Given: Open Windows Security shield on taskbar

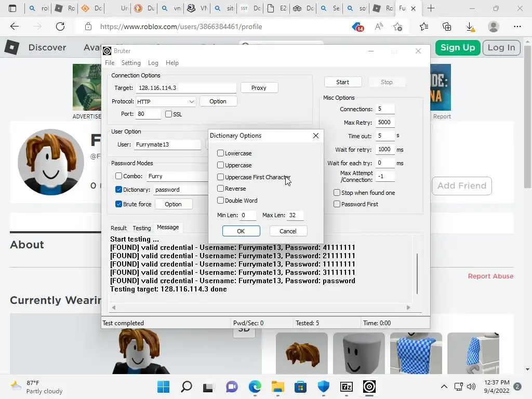Looking at the screenshot, I should point(323,387).
